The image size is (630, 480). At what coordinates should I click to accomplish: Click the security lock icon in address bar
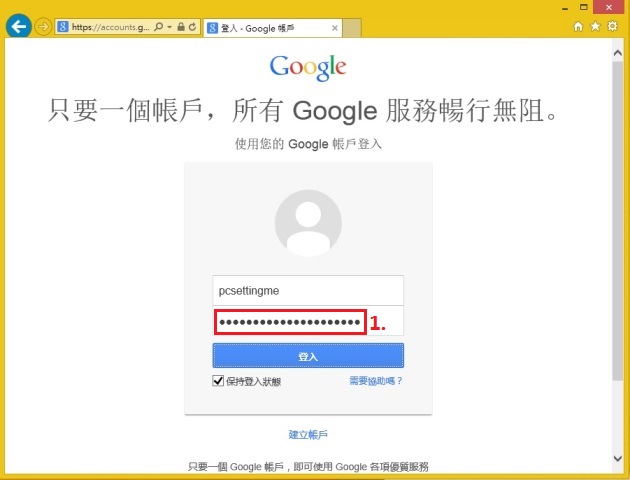tap(181, 27)
